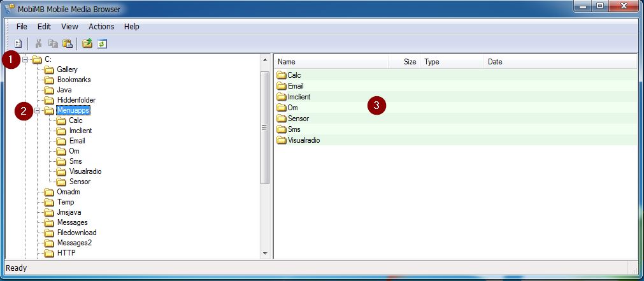Click the Hiddenfolder folder icon in tree

49,100
